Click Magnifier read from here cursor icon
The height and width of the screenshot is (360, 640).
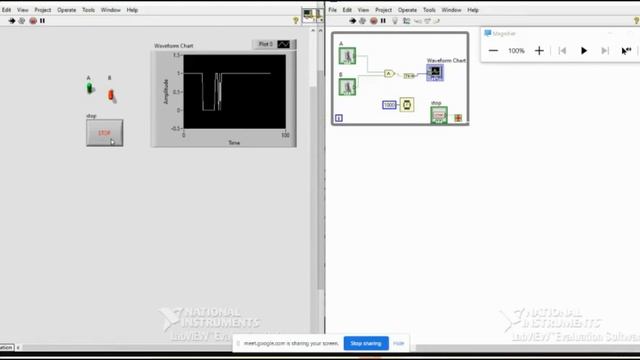click(x=626, y=51)
